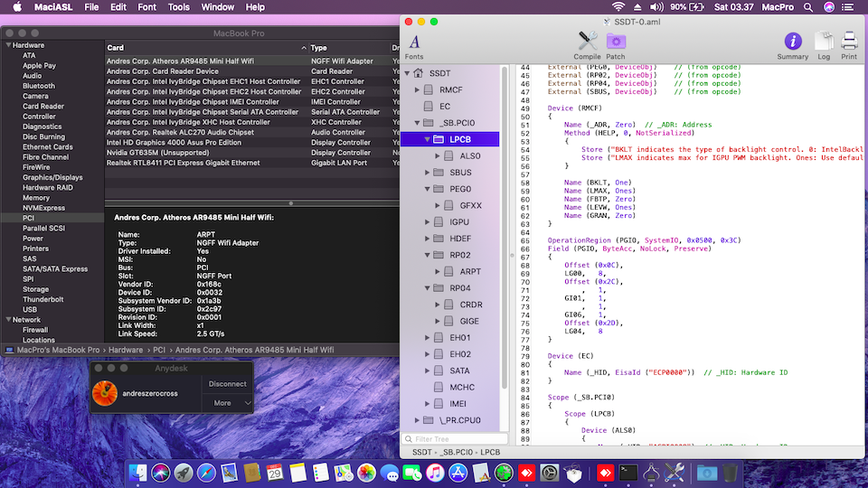Image resolution: width=868 pixels, height=488 pixels.
Task: Collapse the SSDT root tree node
Action: click(x=408, y=73)
